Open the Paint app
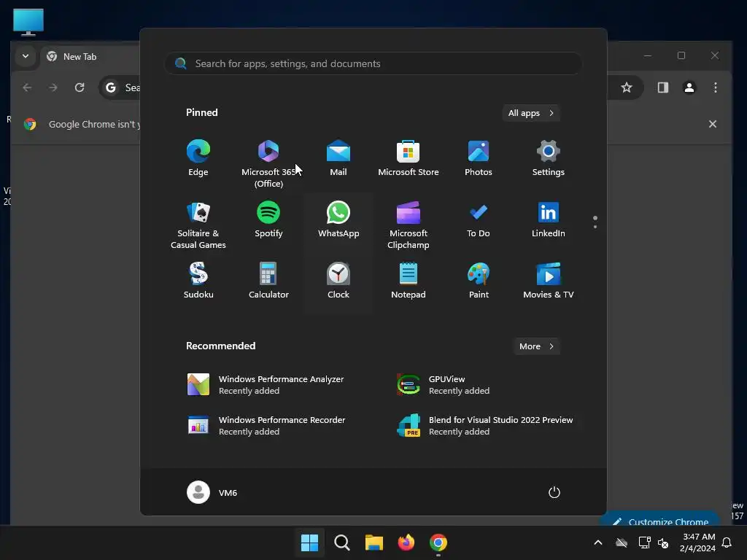The height and width of the screenshot is (560, 747). click(x=479, y=281)
